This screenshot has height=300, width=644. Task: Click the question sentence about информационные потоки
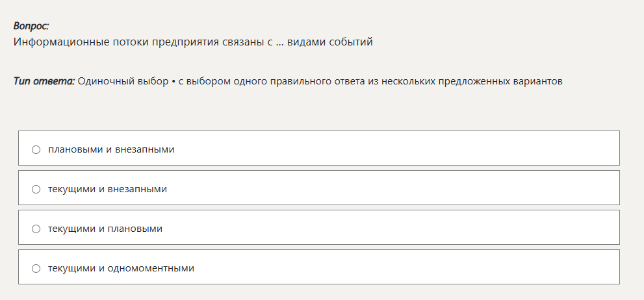click(192, 42)
